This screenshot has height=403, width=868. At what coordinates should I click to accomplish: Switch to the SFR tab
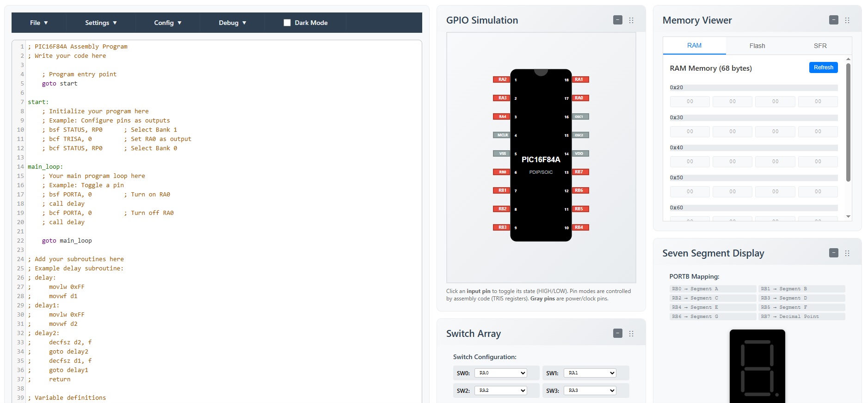tap(820, 46)
